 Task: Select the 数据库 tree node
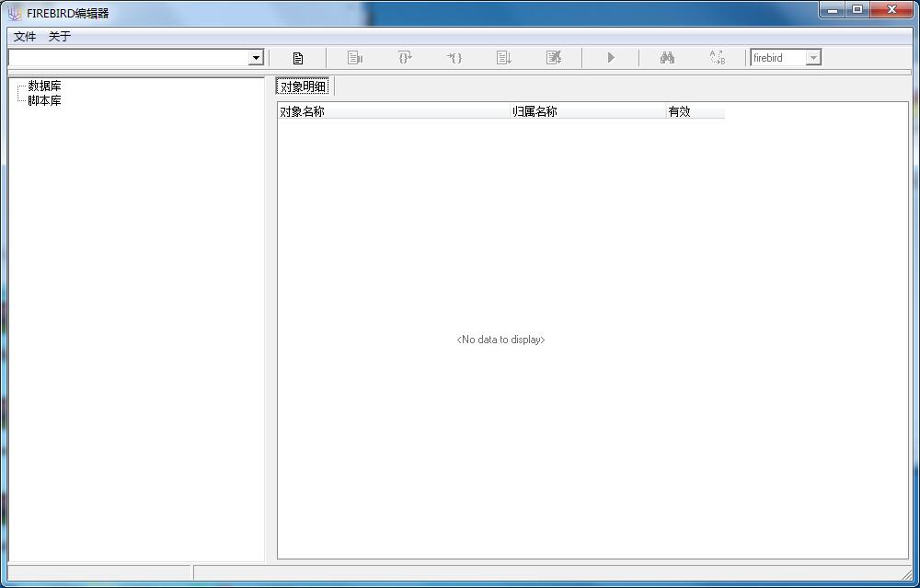[44, 86]
